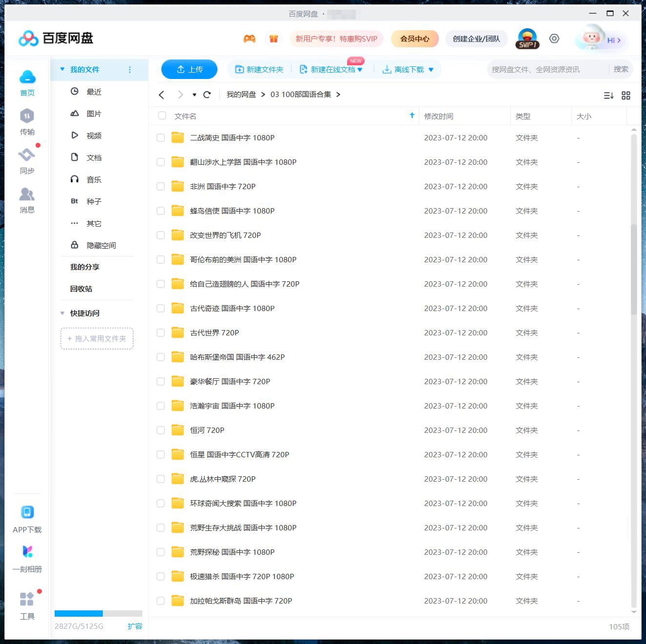Check the 恒河 720P folder checkbox
Screen dimensions: 646x644
160,430
